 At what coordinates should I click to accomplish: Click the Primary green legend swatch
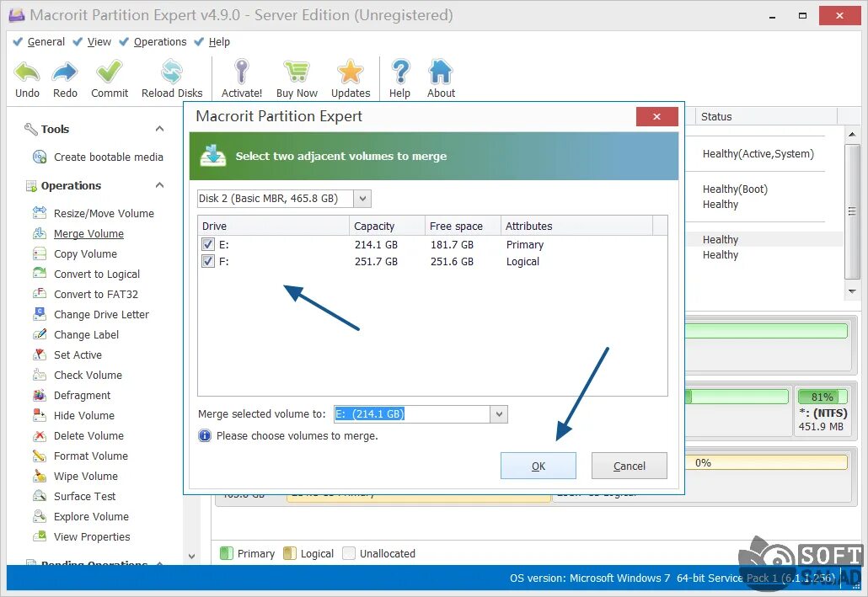point(227,553)
